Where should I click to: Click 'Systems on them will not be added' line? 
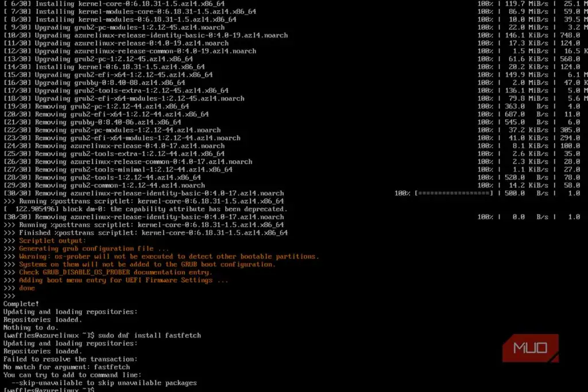click(148, 264)
